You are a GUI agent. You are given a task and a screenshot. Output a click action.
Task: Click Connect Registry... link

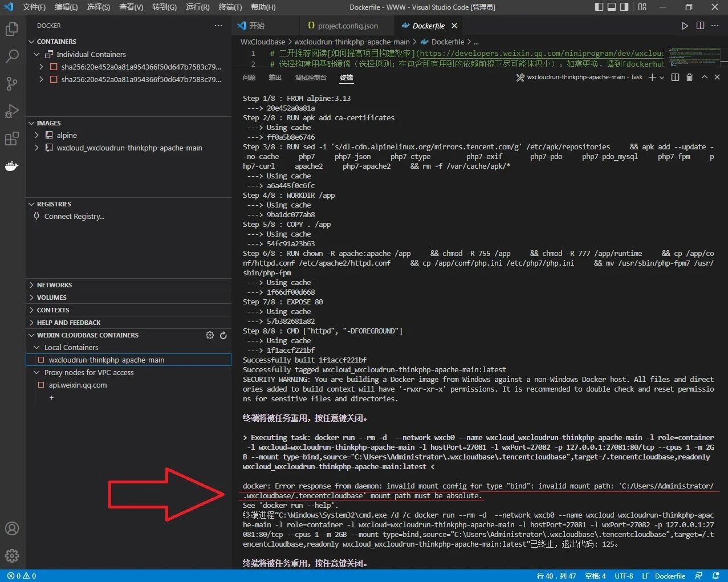[x=74, y=216]
